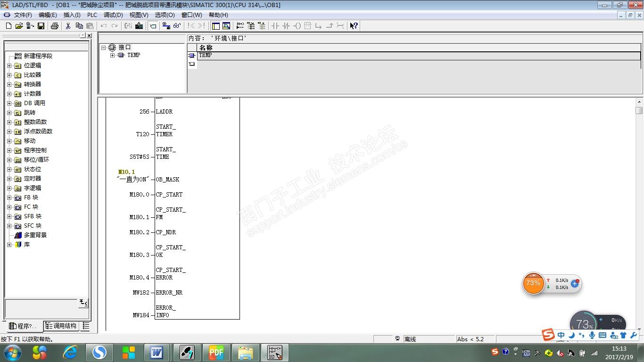
Task: Open the 调试(D) menu
Action: click(113, 15)
